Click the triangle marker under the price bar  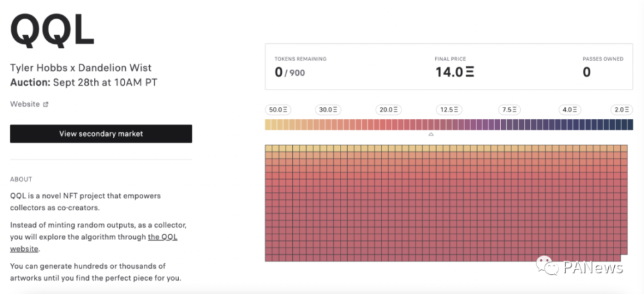point(431,135)
